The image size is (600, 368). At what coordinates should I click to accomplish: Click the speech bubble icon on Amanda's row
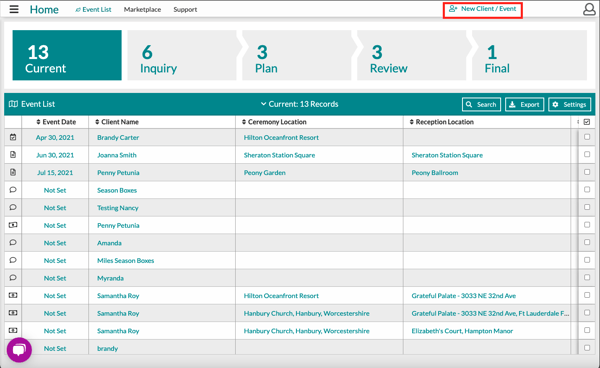(13, 243)
